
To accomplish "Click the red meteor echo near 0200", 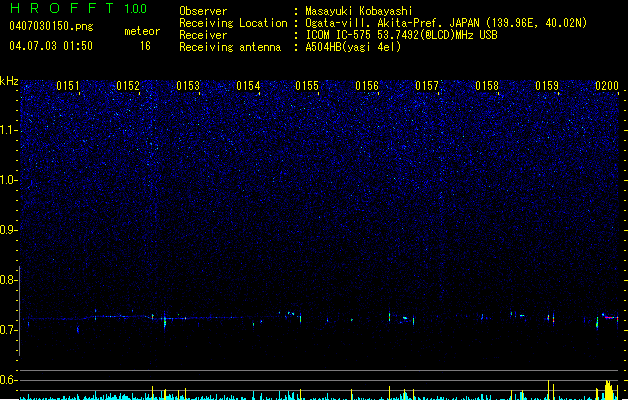I will (611, 317).
